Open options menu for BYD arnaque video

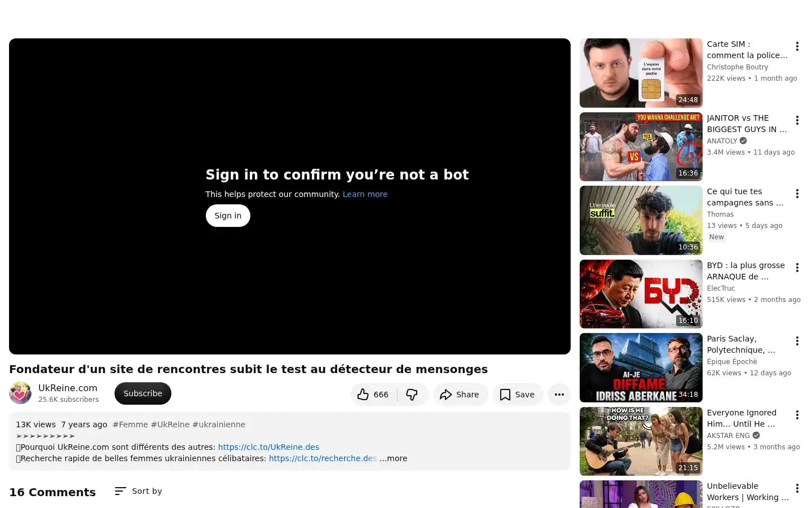(797, 268)
